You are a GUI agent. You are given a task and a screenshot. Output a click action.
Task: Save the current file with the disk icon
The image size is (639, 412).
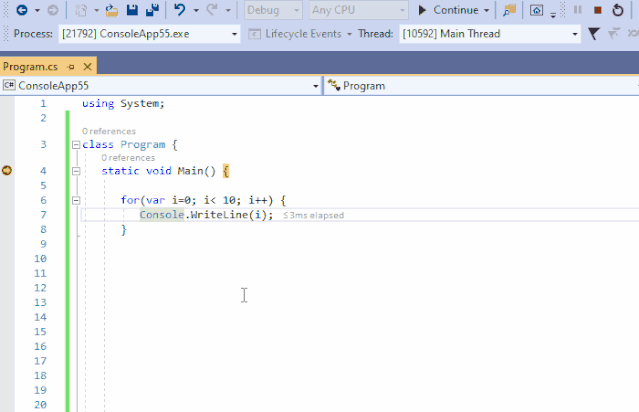click(132, 10)
